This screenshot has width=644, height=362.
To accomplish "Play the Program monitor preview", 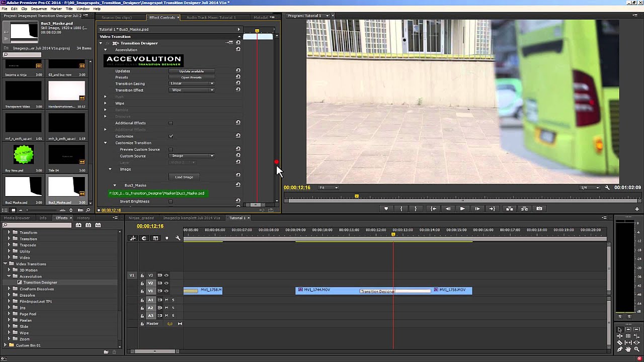I will [462, 209].
